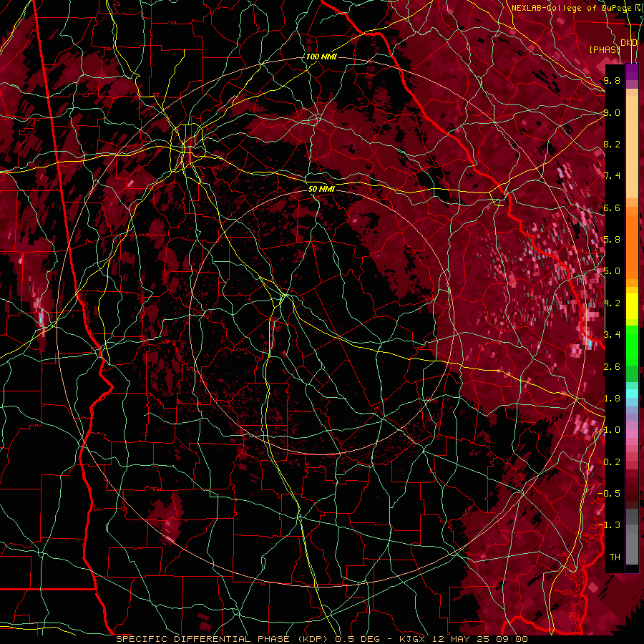Pick the cyan band of the color bar

pos(632,393)
